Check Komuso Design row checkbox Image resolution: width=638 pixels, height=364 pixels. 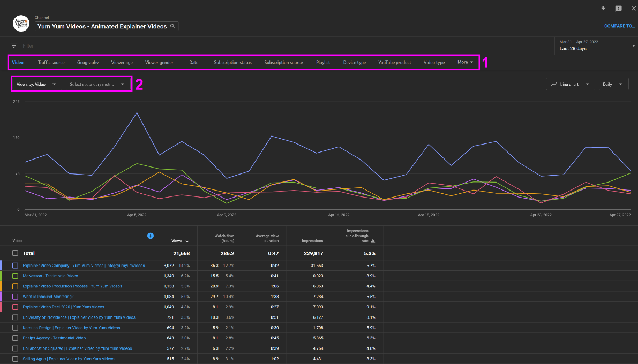pos(15,328)
